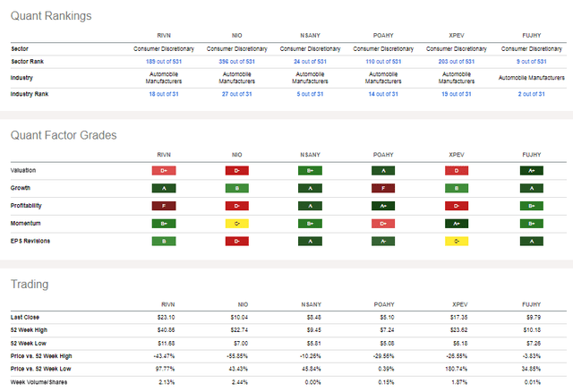The image size is (573, 392).
Task: Click the Momentum row label
Action: (26, 223)
